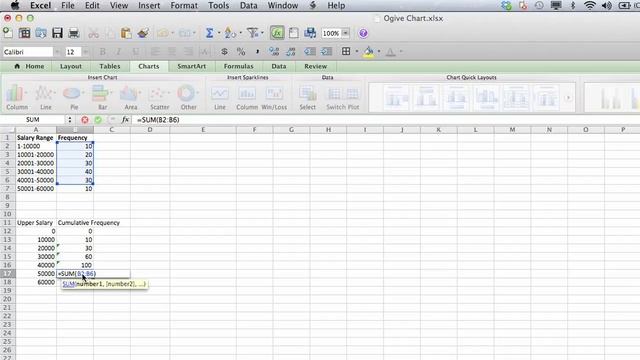Open the Format menu
Screen dimensions: 640x360
184,5
